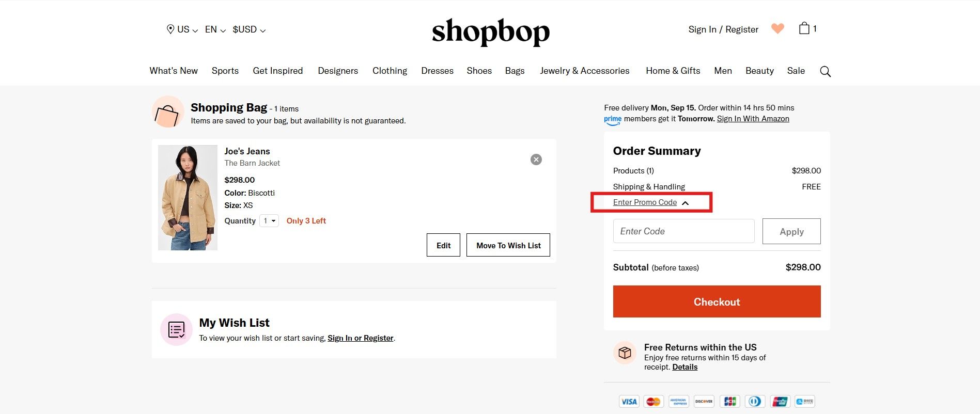980x414 pixels.
Task: Remove The Barn Jacket with X icon
Action: click(x=536, y=160)
